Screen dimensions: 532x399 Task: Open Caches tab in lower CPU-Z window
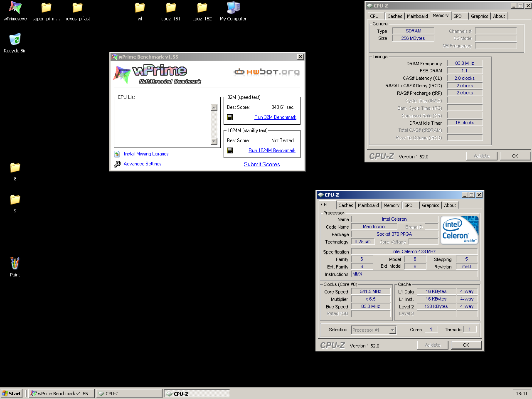click(345, 205)
